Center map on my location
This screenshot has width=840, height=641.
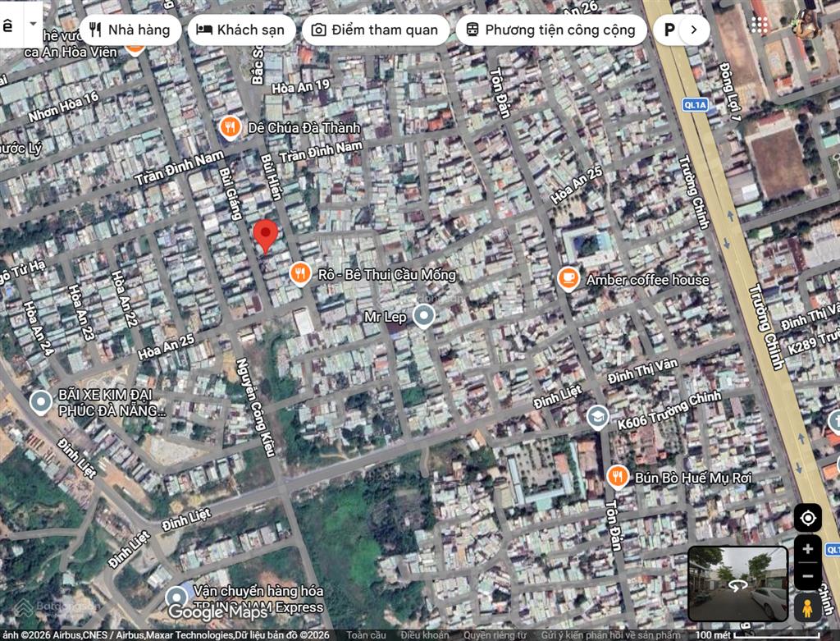point(808,518)
